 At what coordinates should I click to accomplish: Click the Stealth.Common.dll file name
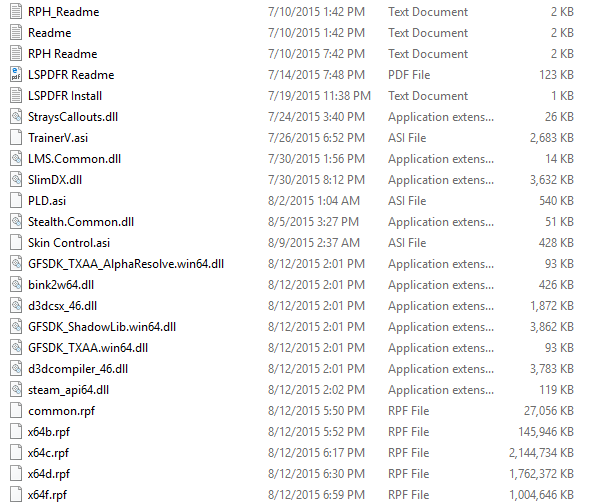[81, 222]
